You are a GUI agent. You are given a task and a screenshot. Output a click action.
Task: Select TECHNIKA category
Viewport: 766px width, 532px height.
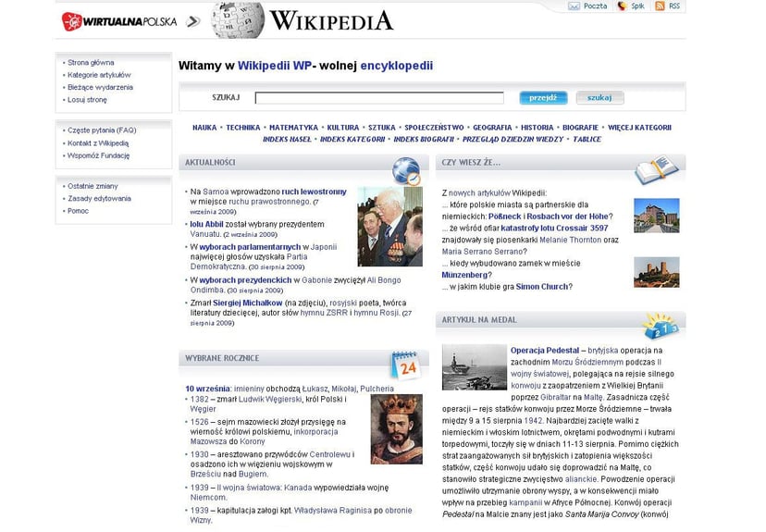point(242,128)
